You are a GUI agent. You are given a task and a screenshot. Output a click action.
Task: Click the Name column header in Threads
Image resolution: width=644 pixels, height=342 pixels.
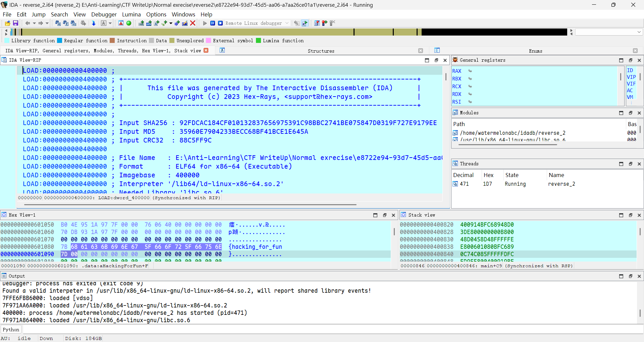coord(556,175)
